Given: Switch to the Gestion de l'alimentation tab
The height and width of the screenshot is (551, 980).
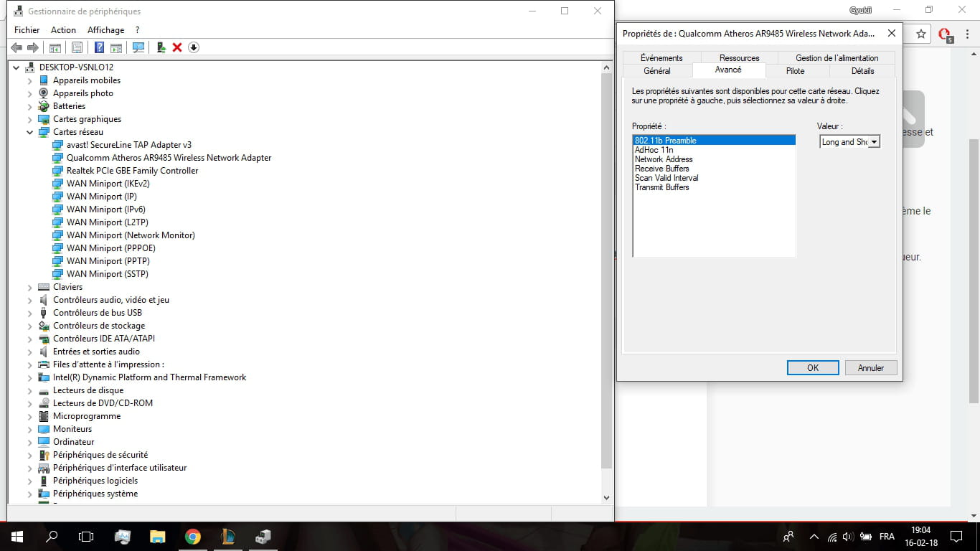Looking at the screenshot, I should pos(837,58).
